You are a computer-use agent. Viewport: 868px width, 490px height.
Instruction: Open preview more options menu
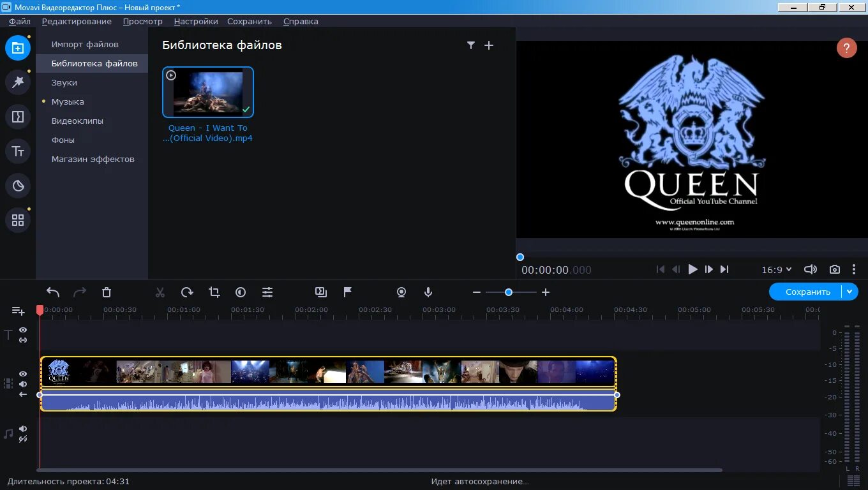click(854, 269)
